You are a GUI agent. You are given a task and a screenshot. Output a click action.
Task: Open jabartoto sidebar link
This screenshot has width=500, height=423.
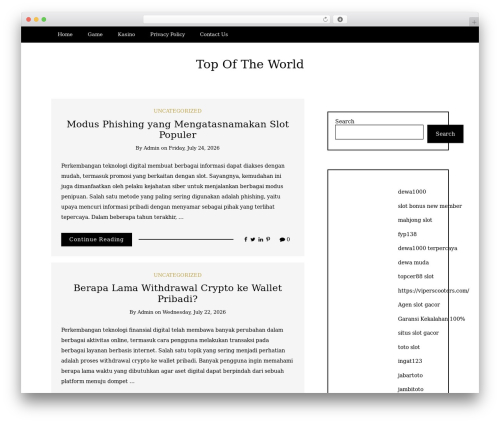click(410, 375)
